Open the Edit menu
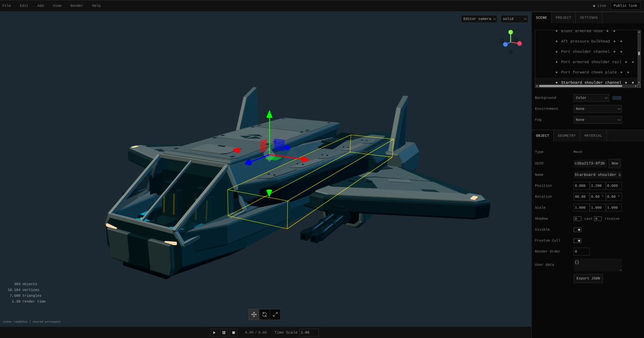Screen dimensions: 644x338 pyautogui.click(x=24, y=6)
